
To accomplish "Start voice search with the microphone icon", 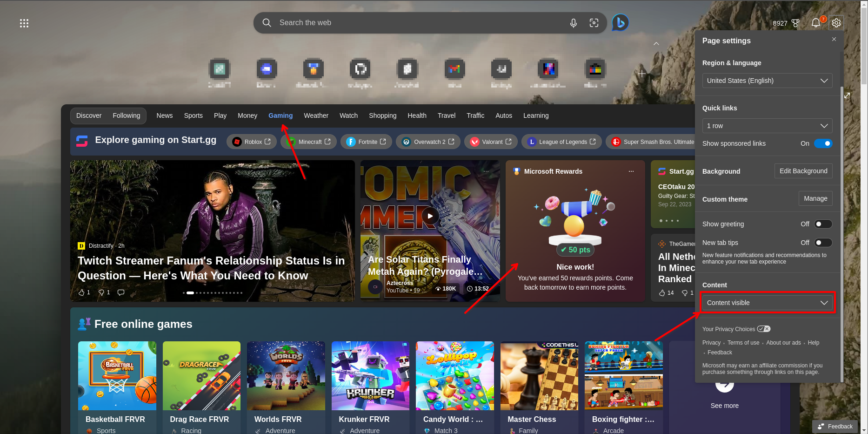I will point(573,22).
